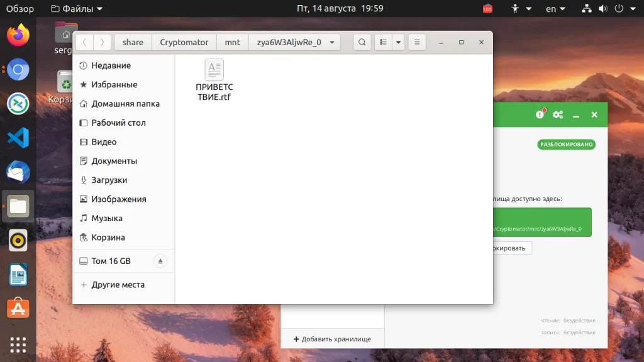This screenshot has height=362, width=644.
Task: Expand view options dropdown arrow
Action: [398, 42]
